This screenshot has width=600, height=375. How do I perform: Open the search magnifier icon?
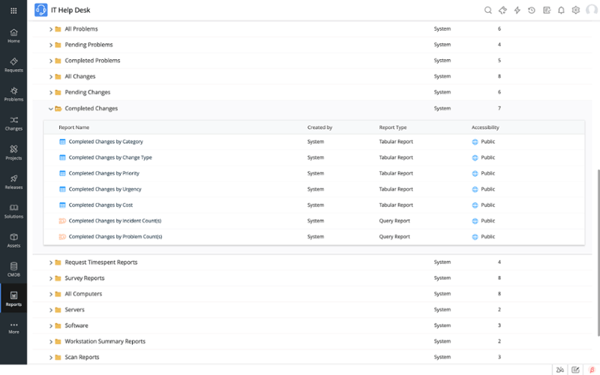488,10
